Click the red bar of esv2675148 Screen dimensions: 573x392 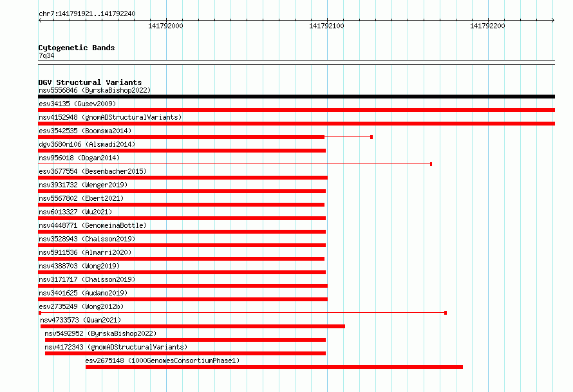274,367
